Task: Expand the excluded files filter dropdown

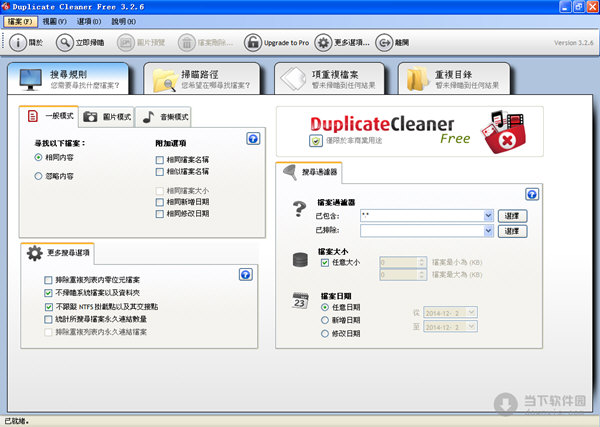Action: [x=488, y=231]
